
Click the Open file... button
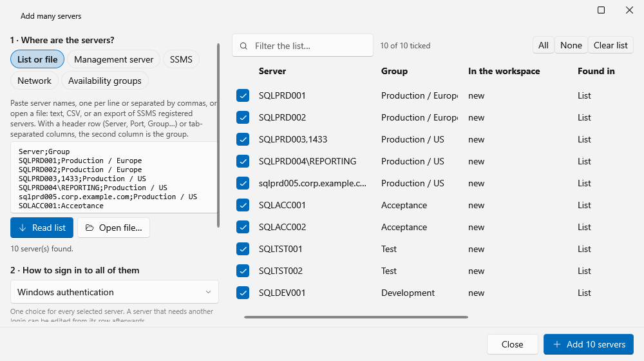click(x=114, y=228)
